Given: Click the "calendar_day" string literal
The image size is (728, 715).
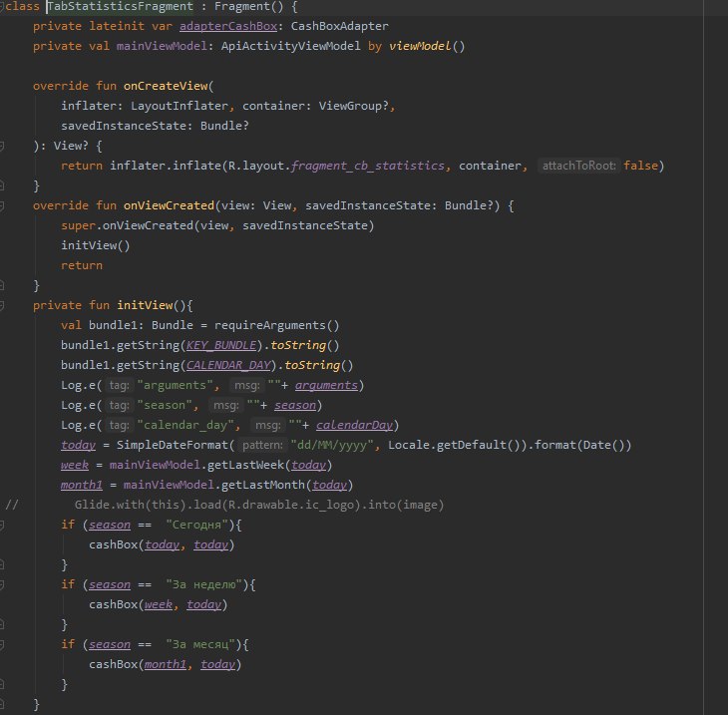Looking at the screenshot, I should tap(185, 425).
